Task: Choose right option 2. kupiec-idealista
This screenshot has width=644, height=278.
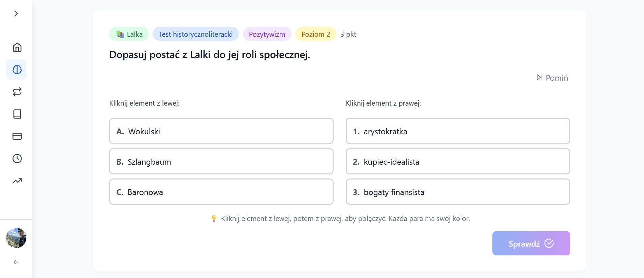Action: click(x=458, y=162)
